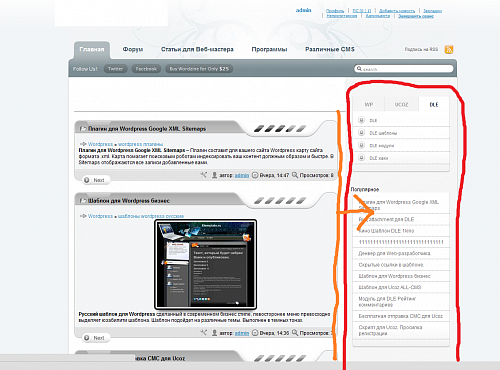Click the magnifier icon in search box

point(359,69)
